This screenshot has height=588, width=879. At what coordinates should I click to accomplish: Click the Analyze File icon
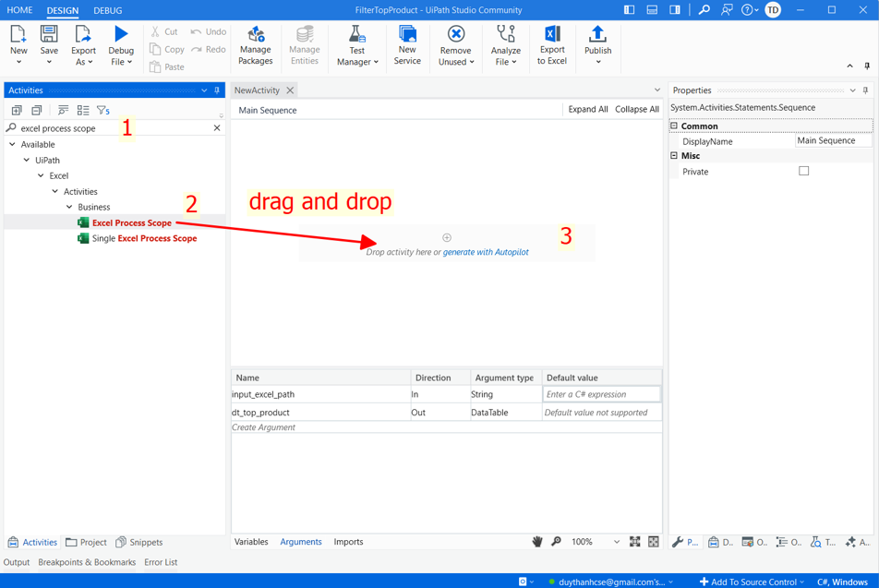(506, 34)
